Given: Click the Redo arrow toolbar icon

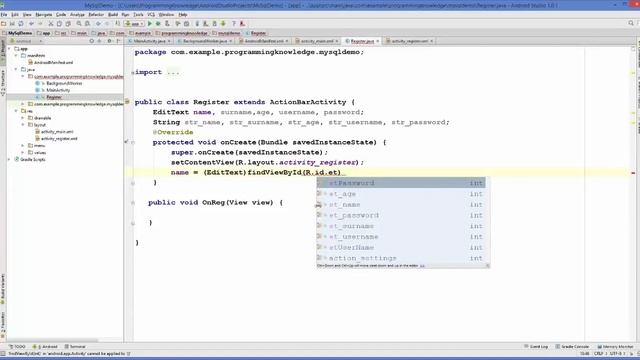Looking at the screenshot, I should coord(40,24).
